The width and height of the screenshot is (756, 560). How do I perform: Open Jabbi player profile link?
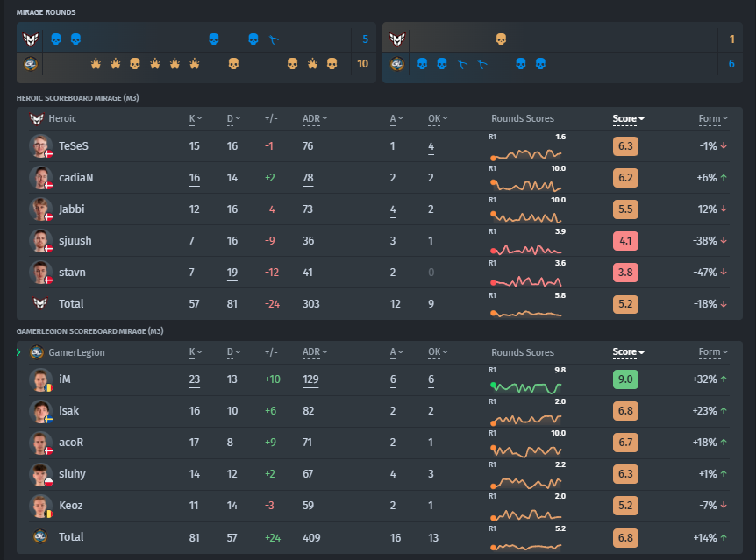pyautogui.click(x=71, y=209)
